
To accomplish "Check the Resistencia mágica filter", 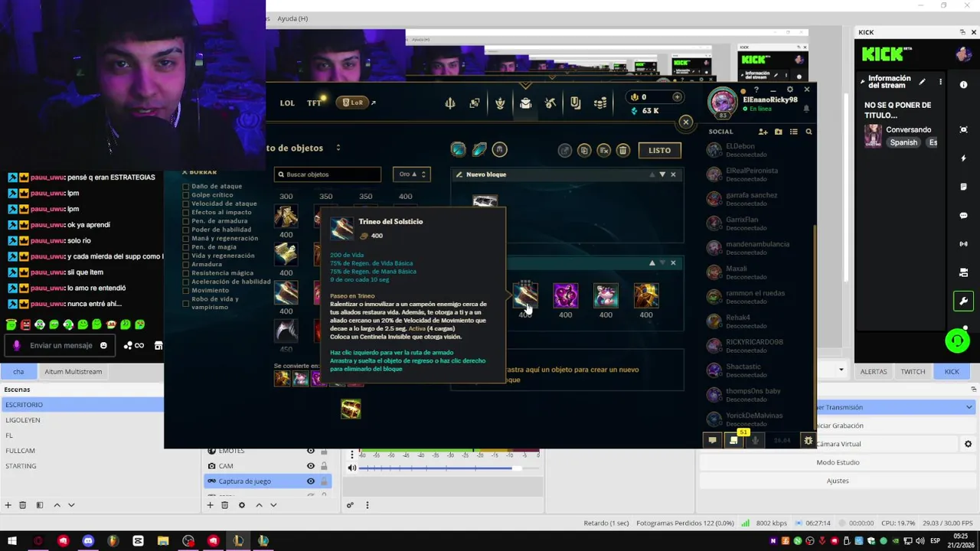I will point(185,273).
